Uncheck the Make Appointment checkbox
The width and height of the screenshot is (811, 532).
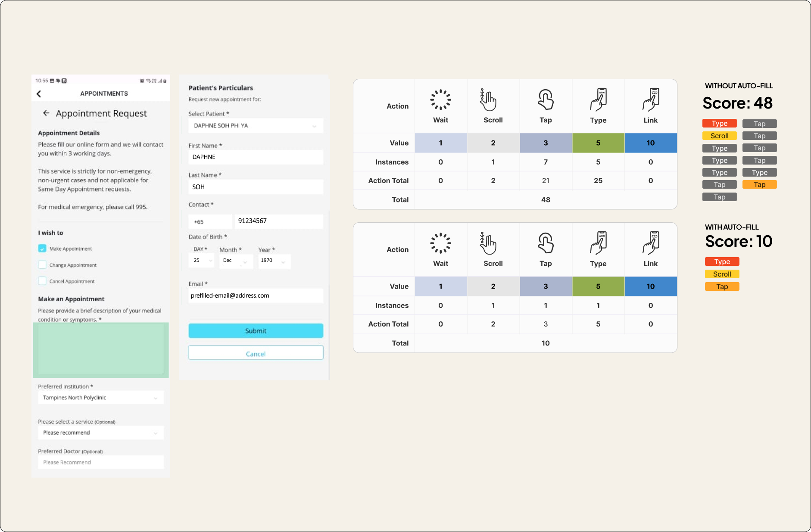pos(42,249)
